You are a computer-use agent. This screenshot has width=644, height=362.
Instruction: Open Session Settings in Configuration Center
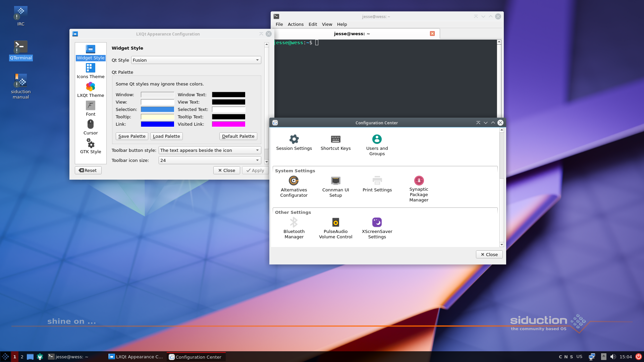(x=294, y=143)
